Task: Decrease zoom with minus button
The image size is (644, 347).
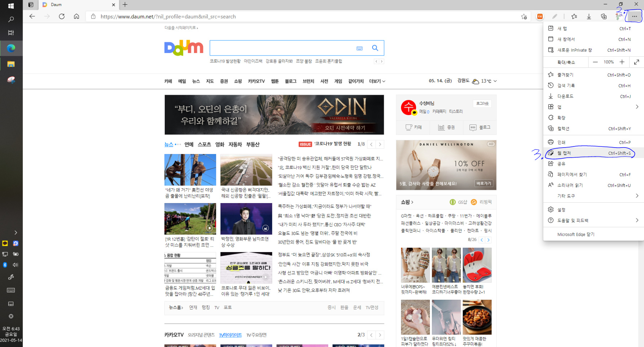Action: (x=595, y=62)
